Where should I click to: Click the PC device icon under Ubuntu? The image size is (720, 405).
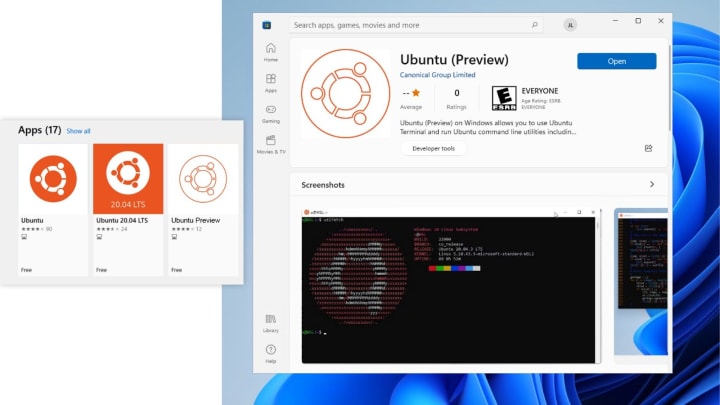(24, 237)
